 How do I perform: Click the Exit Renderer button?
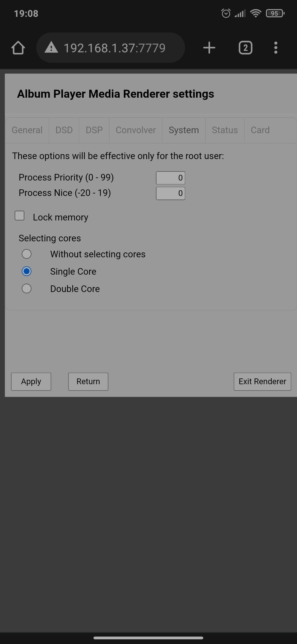point(262,381)
